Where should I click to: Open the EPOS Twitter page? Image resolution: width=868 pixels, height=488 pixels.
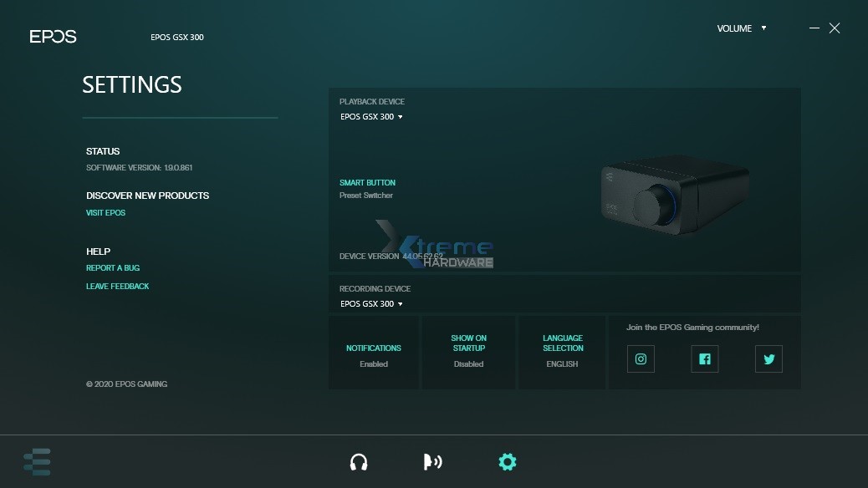point(768,359)
